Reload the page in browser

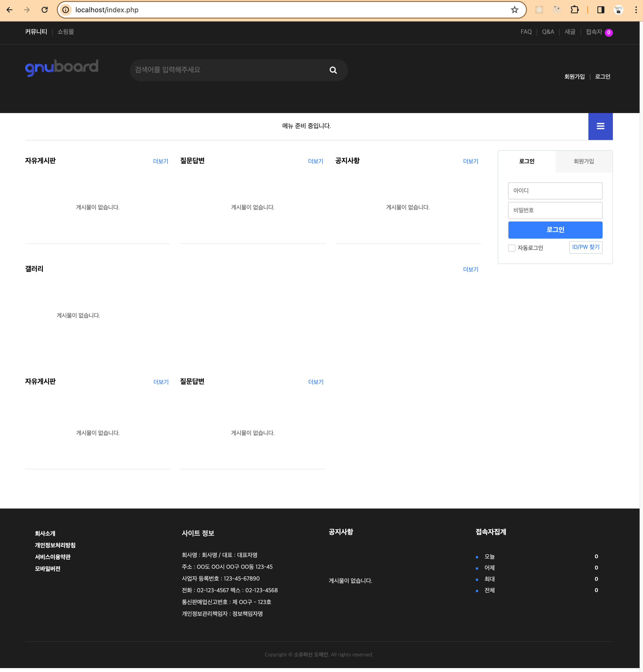[45, 10]
